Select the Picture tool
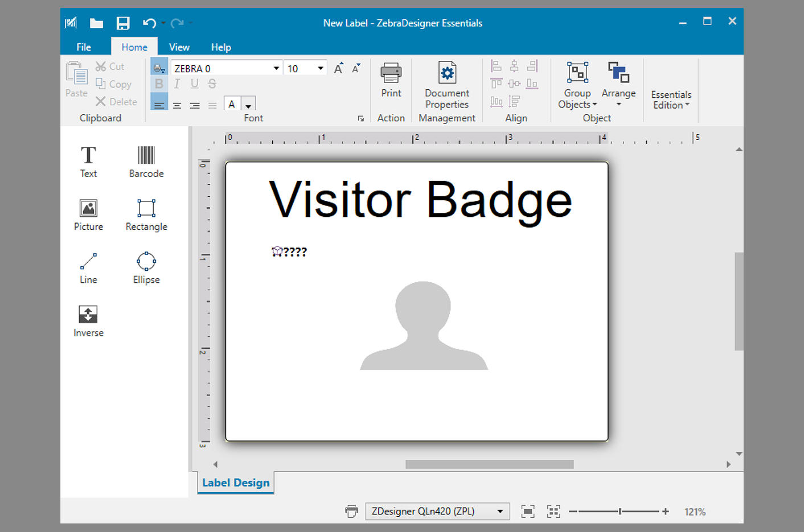804x532 pixels. (88, 215)
